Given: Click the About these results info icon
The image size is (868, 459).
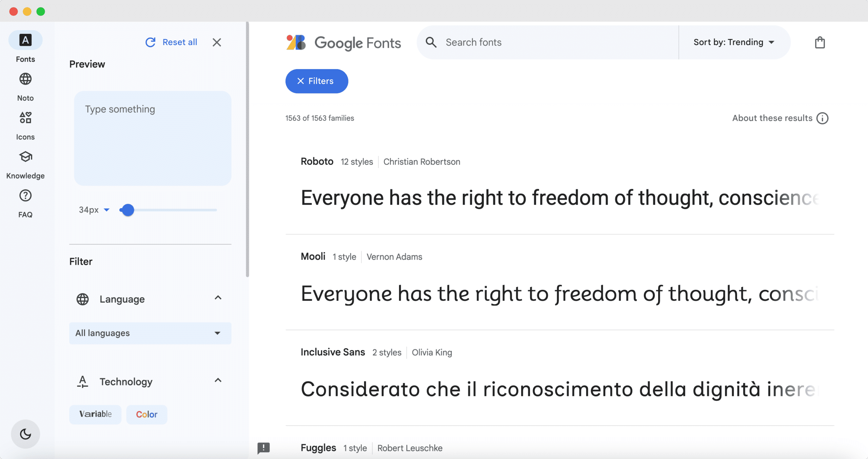Looking at the screenshot, I should click(822, 118).
